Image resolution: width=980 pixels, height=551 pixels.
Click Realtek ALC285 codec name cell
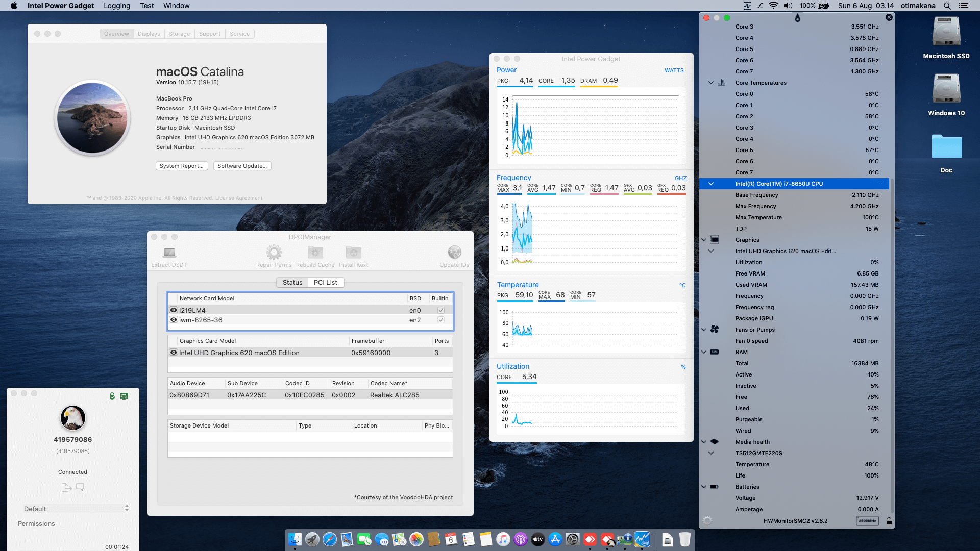pyautogui.click(x=395, y=395)
